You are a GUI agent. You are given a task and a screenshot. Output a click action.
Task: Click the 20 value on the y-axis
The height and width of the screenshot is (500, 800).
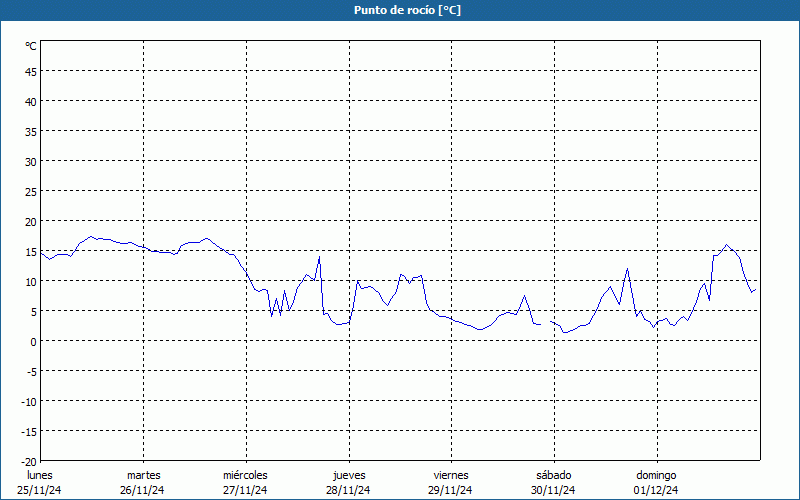[x=31, y=222]
